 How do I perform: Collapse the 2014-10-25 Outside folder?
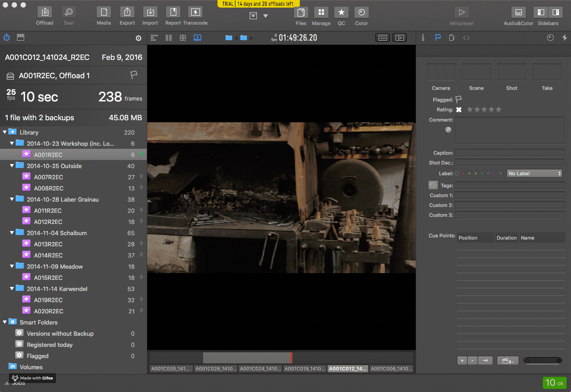[x=12, y=166]
